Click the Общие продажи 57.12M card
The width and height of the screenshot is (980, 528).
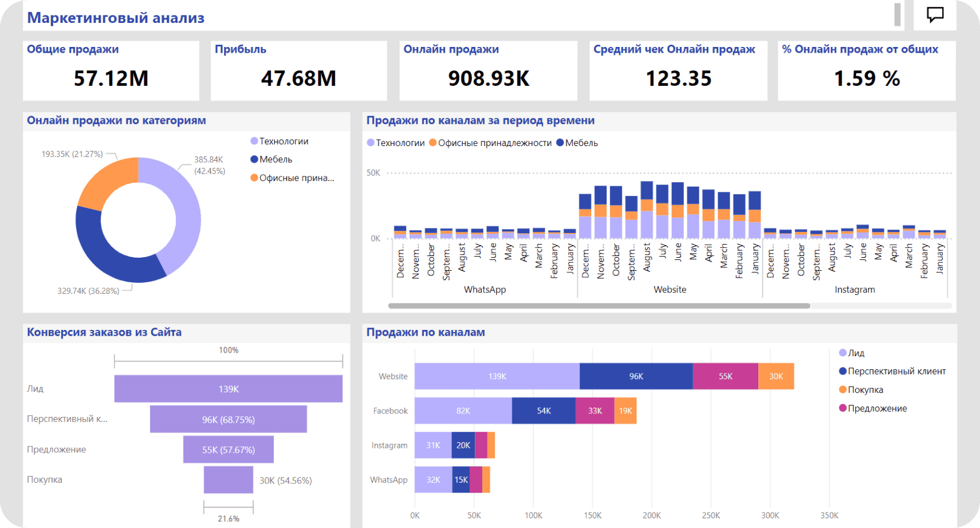tap(111, 71)
